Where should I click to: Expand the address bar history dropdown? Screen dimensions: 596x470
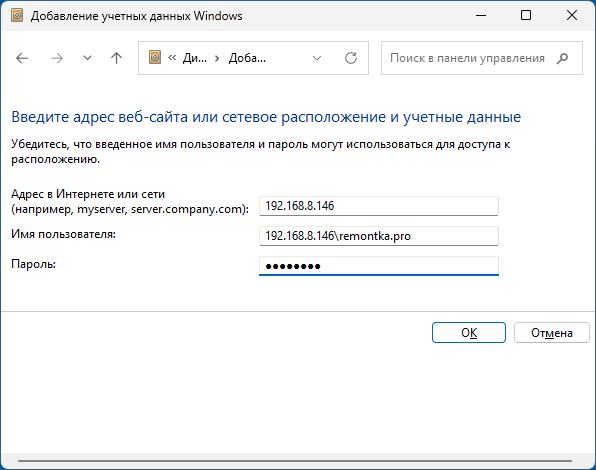[x=317, y=58]
